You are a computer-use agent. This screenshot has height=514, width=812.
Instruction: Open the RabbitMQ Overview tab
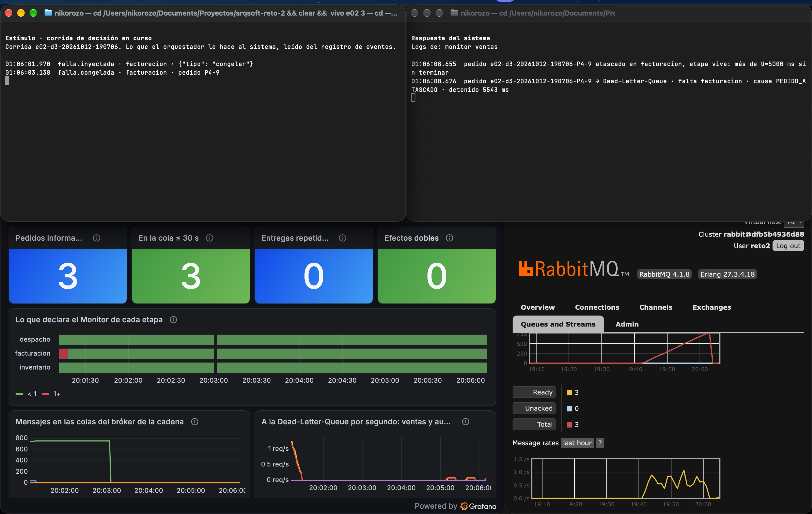click(x=538, y=307)
